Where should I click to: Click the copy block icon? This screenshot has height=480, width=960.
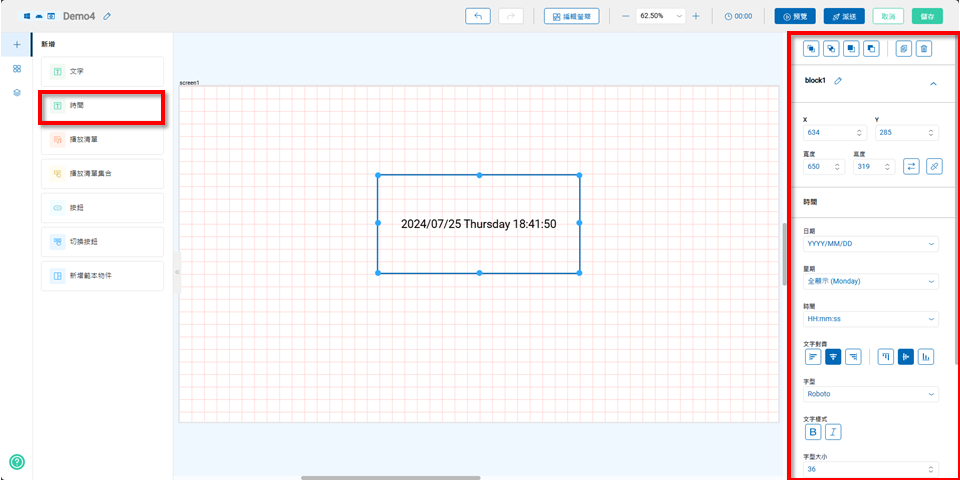pyautogui.click(x=903, y=48)
